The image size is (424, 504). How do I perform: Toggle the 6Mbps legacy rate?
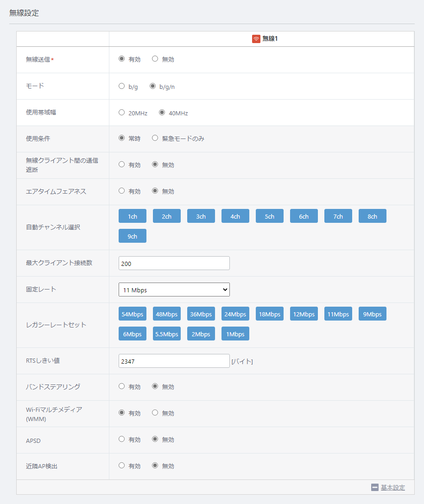pyautogui.click(x=133, y=334)
